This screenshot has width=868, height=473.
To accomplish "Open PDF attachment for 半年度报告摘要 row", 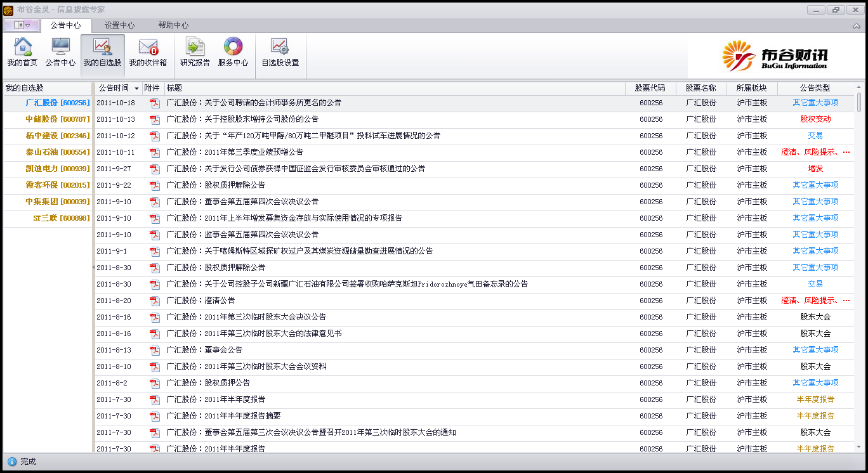I will (155, 416).
